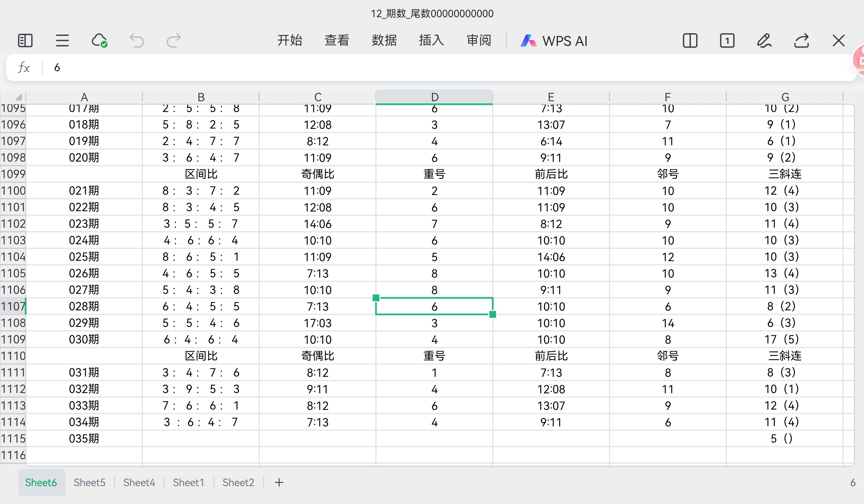The height and width of the screenshot is (504, 864).
Task: Add a new sheet with the plus button
Action: pos(279,482)
